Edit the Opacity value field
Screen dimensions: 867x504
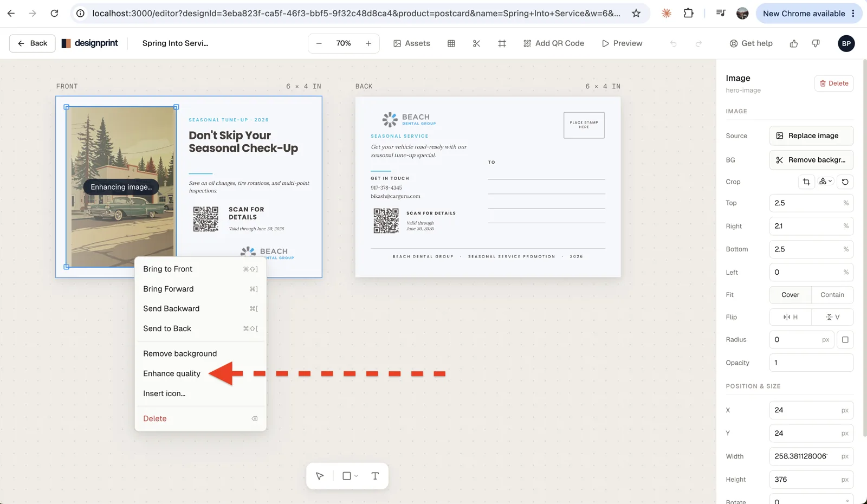811,363
